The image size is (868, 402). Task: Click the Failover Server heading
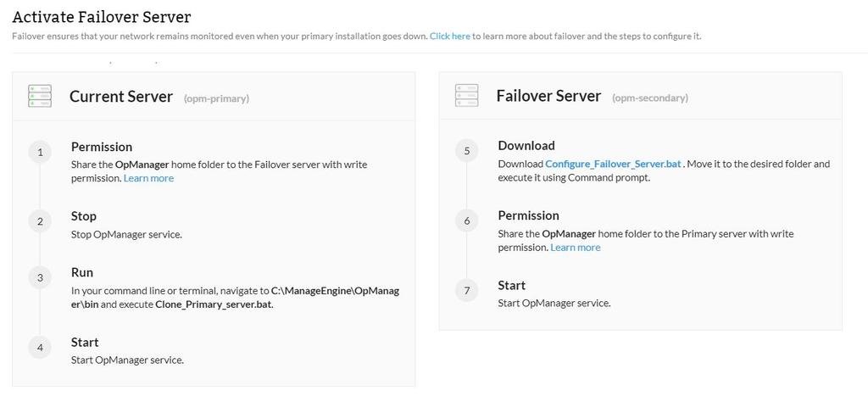pyautogui.click(x=548, y=96)
